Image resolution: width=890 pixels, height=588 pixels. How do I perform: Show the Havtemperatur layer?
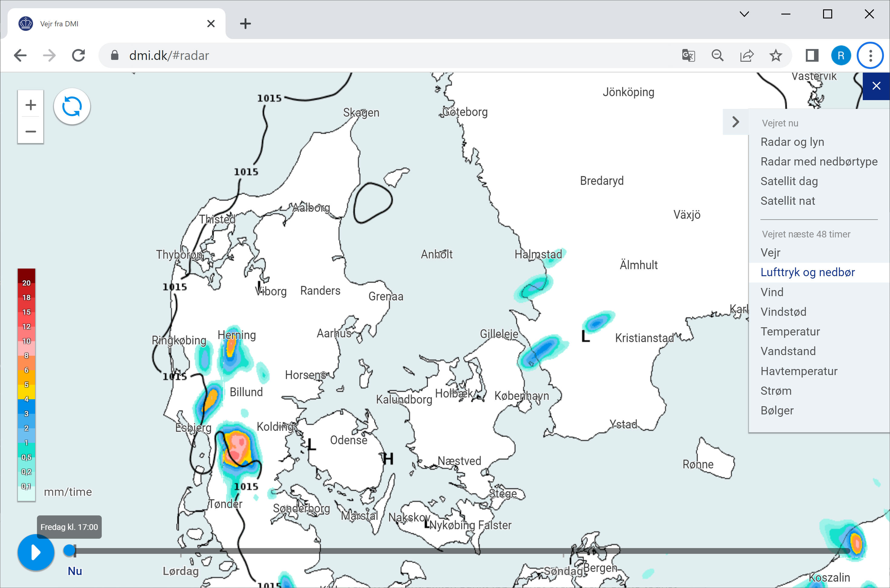[799, 371]
